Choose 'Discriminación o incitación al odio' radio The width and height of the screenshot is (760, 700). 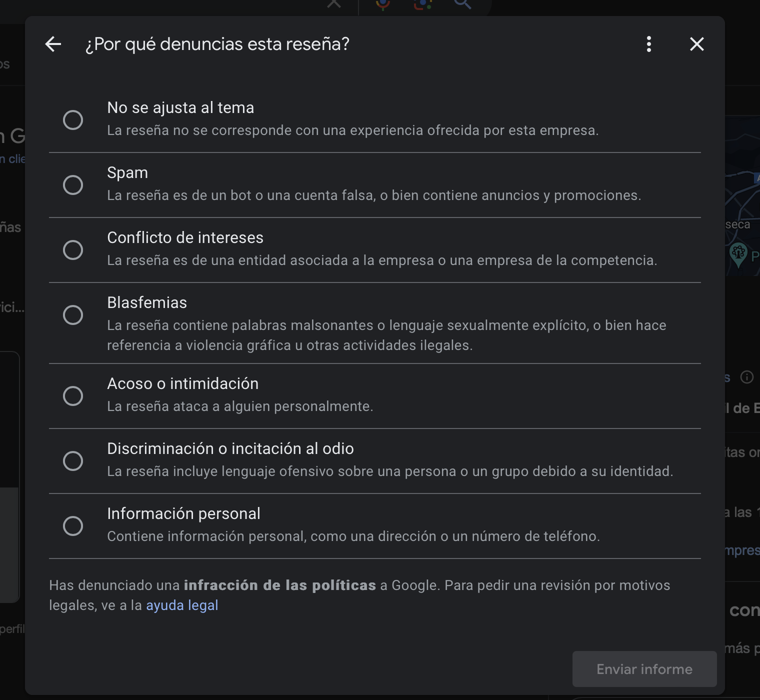(x=73, y=461)
